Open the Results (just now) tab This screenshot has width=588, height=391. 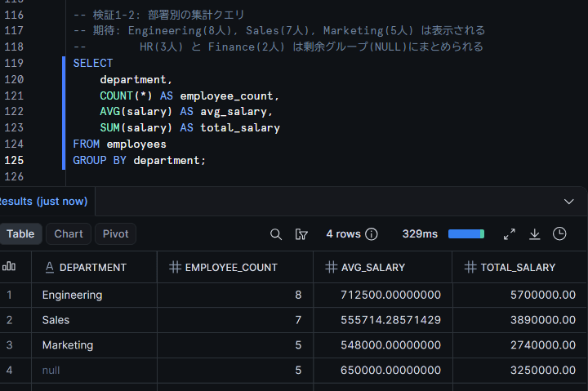(x=43, y=202)
